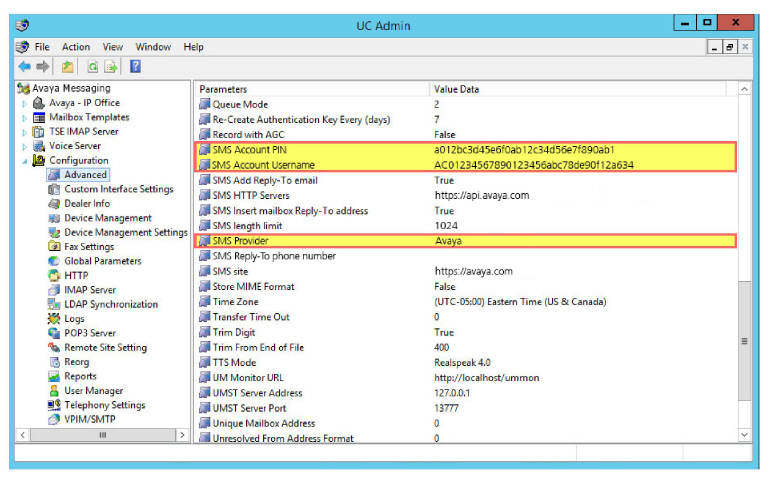The height and width of the screenshot is (480, 768).
Task: Click the Configuration node icon
Action: (x=38, y=161)
